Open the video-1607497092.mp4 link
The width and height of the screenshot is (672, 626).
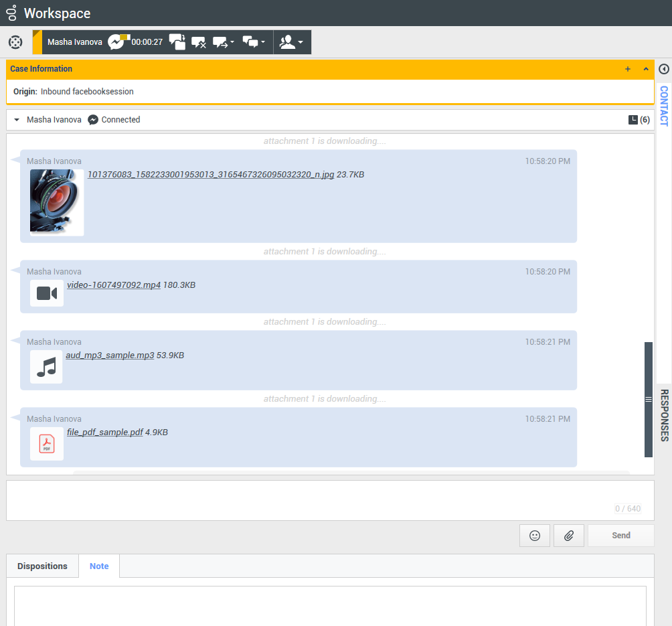click(113, 285)
